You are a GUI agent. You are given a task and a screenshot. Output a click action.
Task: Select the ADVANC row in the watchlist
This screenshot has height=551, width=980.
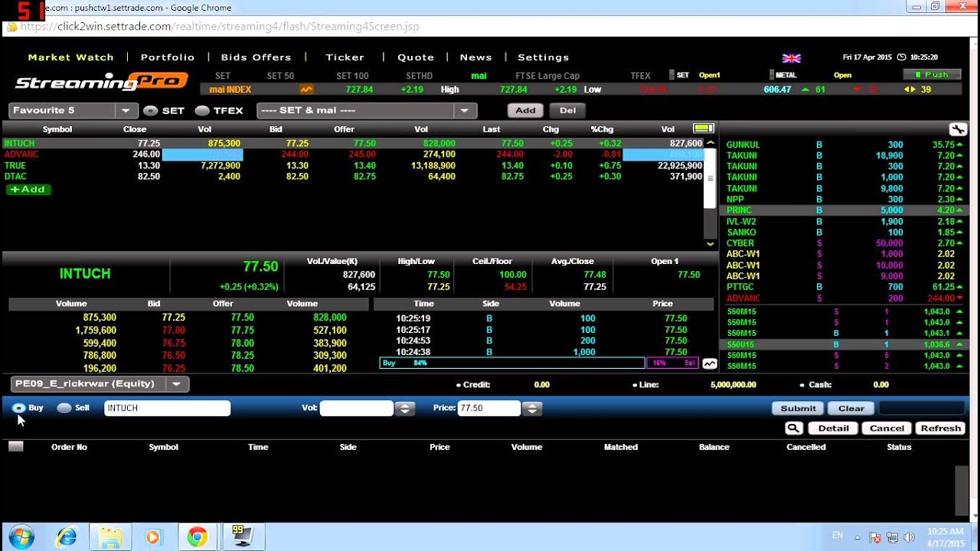(354, 155)
